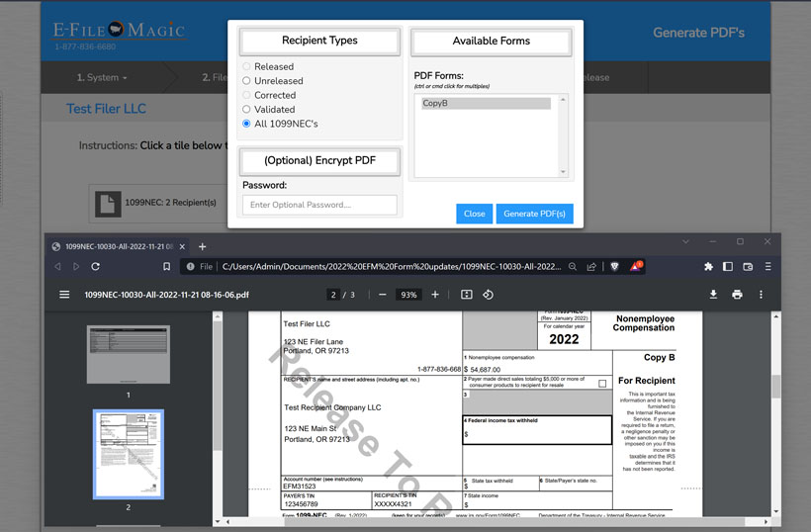This screenshot has height=532, width=811.
Task: Go forward in the browser
Action: [76, 266]
